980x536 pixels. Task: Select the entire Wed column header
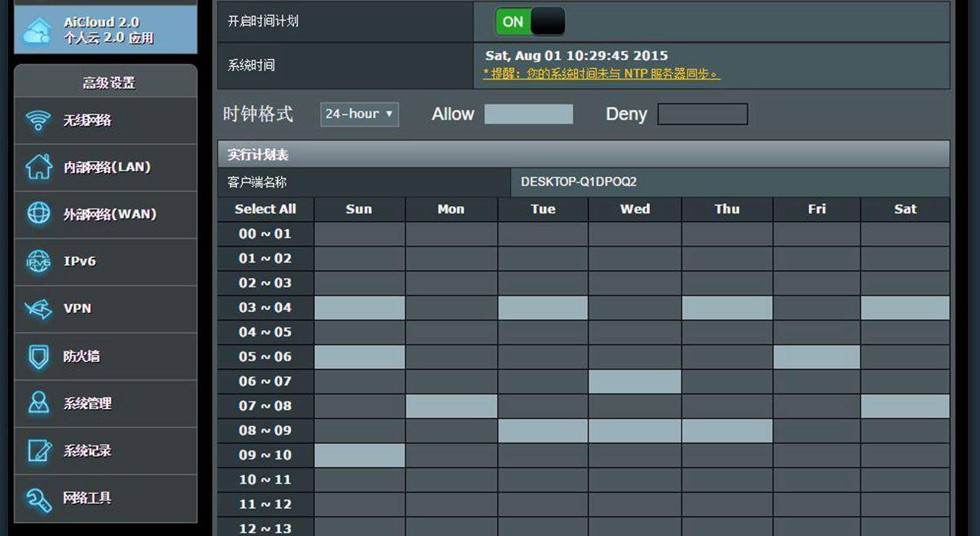[x=635, y=209]
